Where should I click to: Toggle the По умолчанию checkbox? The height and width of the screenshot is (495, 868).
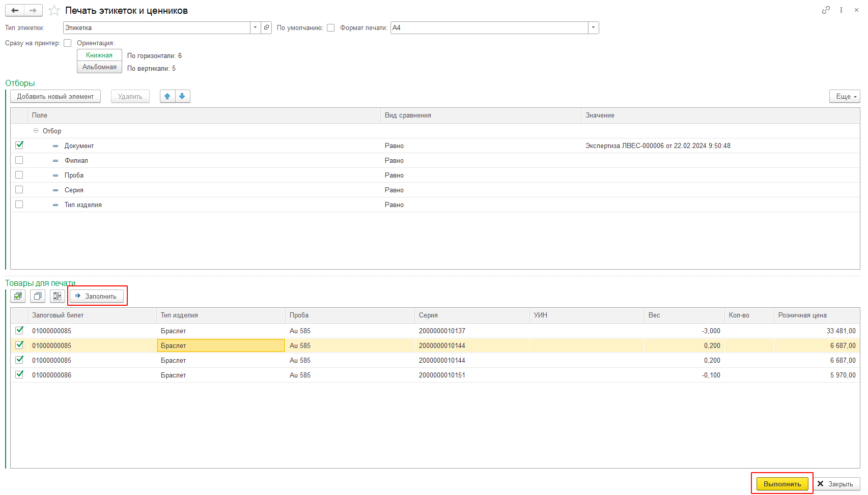click(331, 28)
